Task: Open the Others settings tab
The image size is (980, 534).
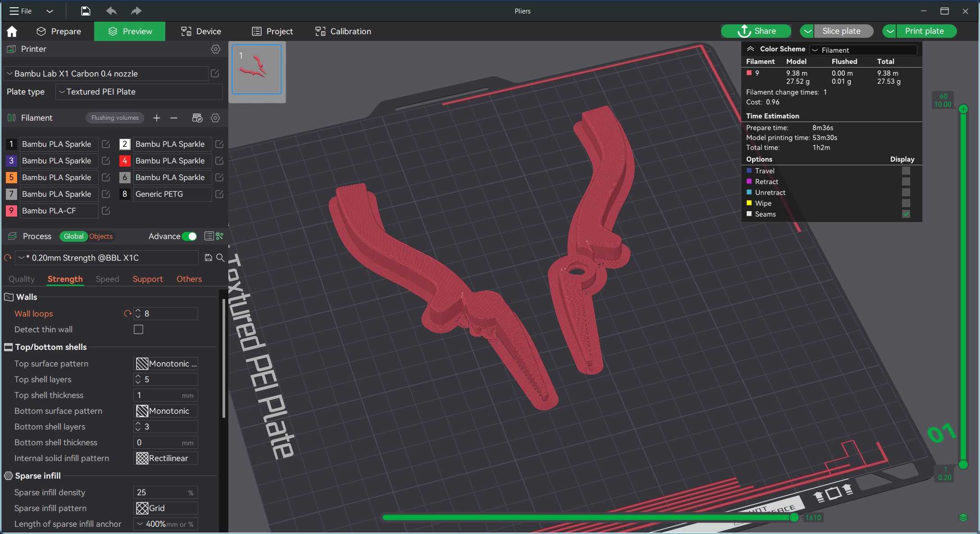Action: coord(189,279)
